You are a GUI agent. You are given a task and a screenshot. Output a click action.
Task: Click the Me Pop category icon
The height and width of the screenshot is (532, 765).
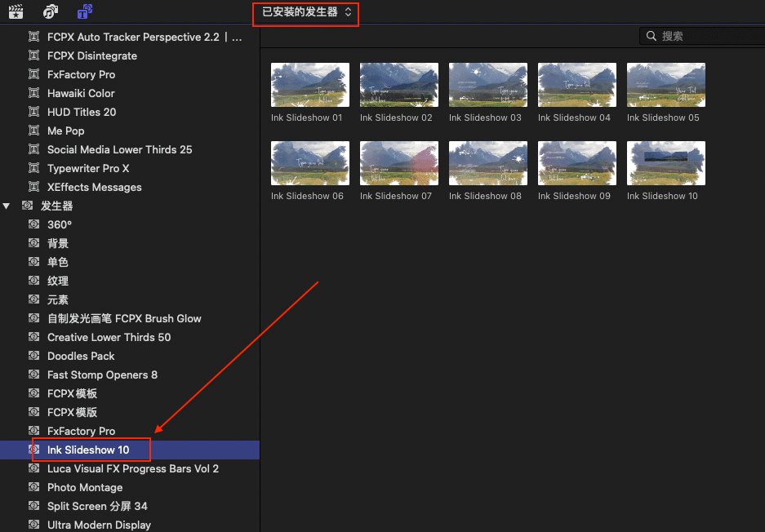click(33, 131)
